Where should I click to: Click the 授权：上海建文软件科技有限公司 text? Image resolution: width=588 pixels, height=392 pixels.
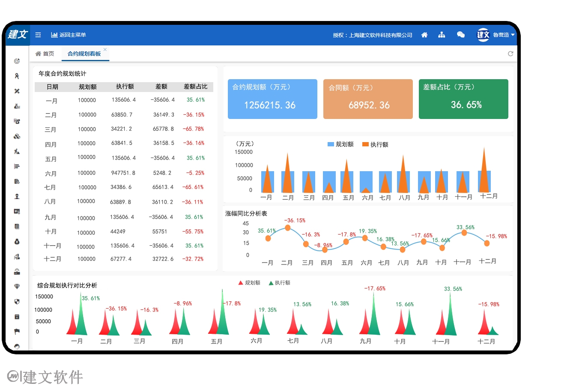(372, 36)
